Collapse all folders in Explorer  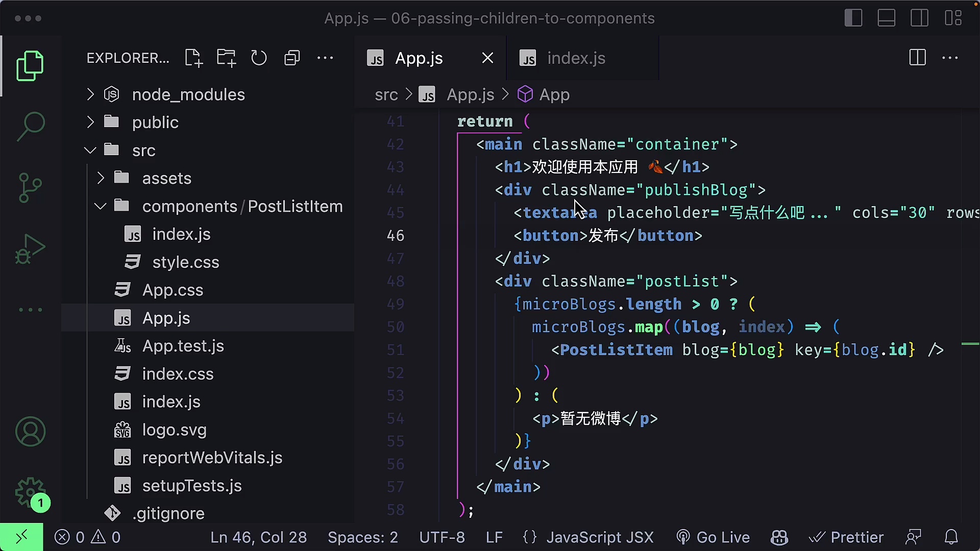point(292,58)
